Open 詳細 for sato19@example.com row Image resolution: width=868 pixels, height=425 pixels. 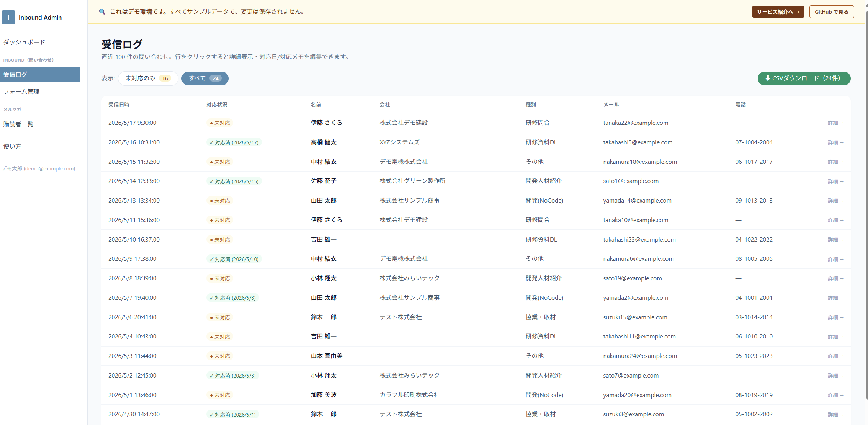pyautogui.click(x=835, y=278)
